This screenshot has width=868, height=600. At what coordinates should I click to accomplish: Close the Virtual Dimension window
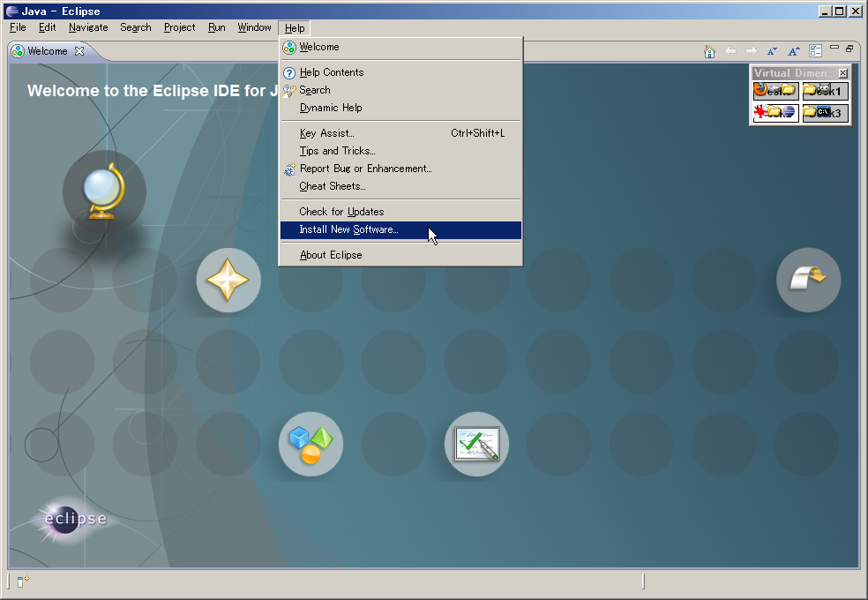pyautogui.click(x=843, y=73)
